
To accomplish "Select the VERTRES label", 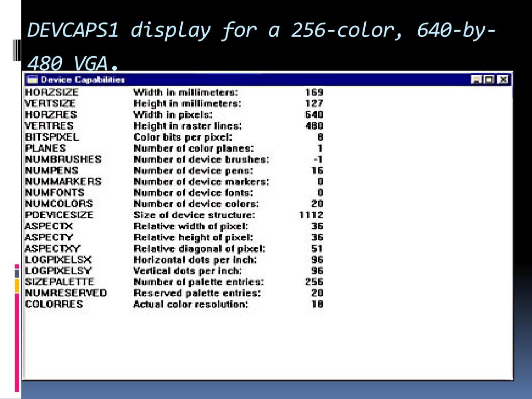I will pyautogui.click(x=49, y=126).
